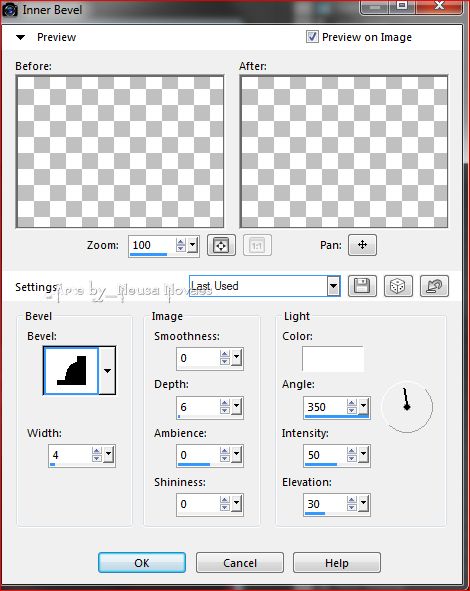Image resolution: width=470 pixels, height=591 pixels.
Task: Click the Fit to Window zoom icon
Action: 221,246
